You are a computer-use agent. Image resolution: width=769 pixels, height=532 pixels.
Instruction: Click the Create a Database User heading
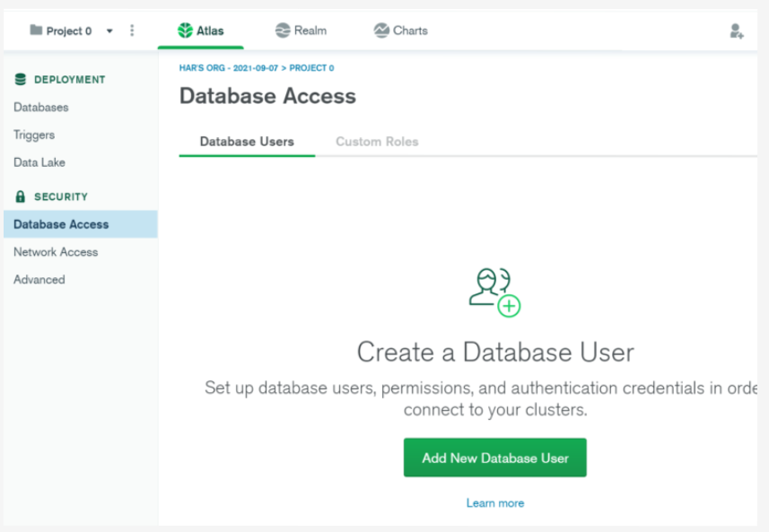(495, 352)
